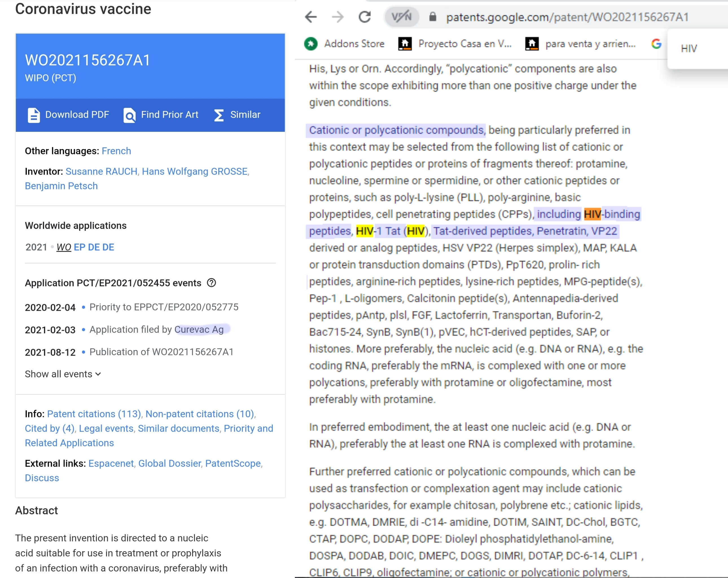Open the events help question-mark icon
Viewport: 728px width, 578px height.
211,283
